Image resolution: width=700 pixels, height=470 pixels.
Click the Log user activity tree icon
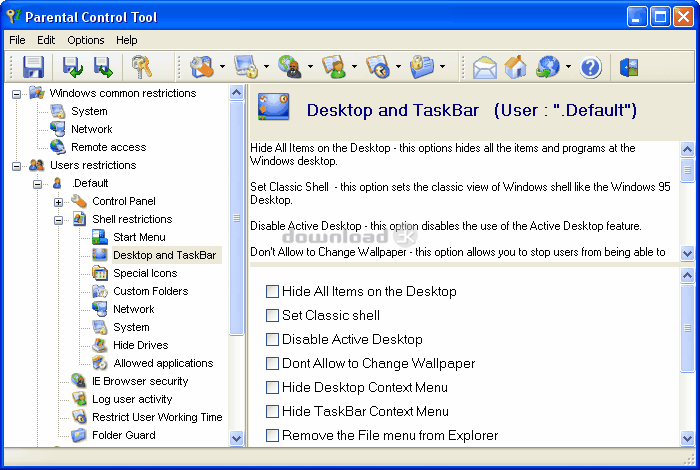(x=79, y=399)
